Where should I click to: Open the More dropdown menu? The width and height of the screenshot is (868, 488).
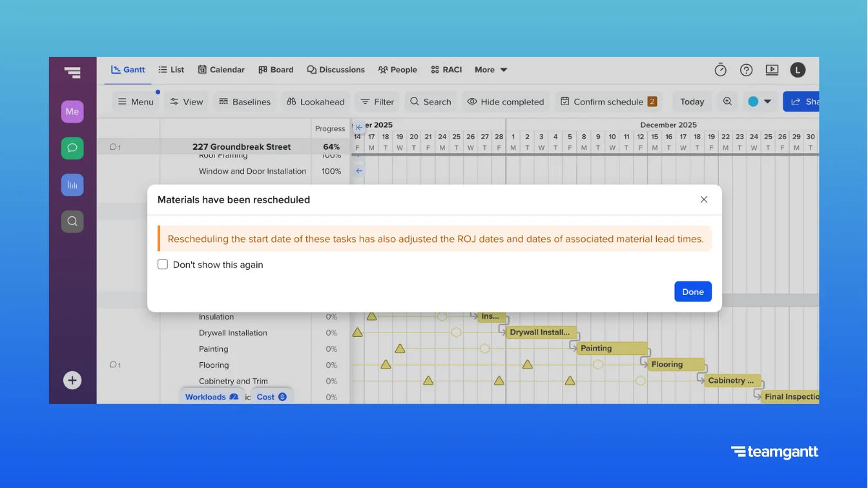click(490, 70)
